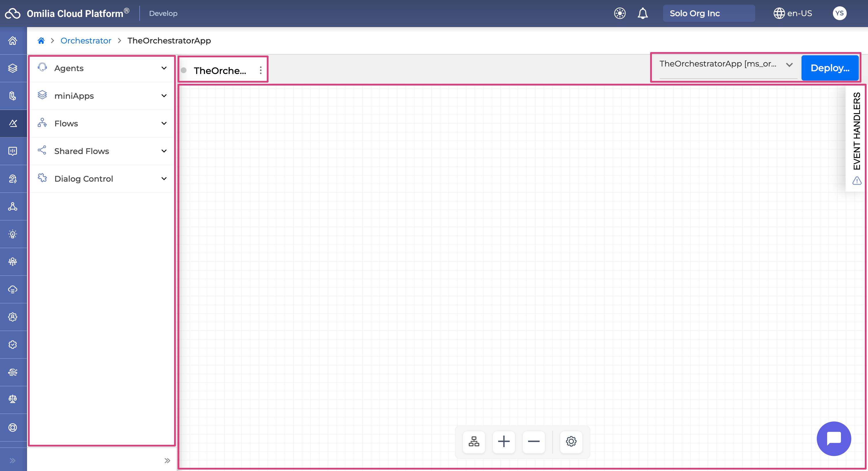Screen dimensions: 868x471
Task: Collapse the left panel with the double chevron
Action: coord(167,460)
